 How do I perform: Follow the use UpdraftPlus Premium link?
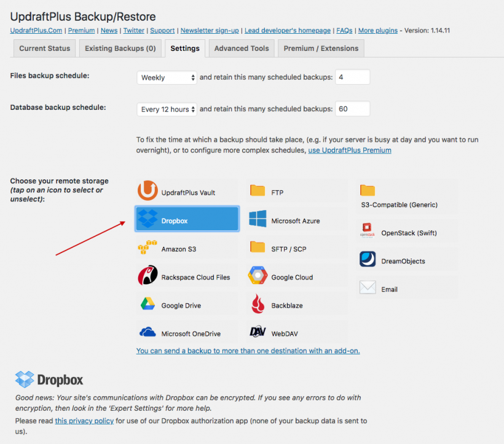(350, 150)
